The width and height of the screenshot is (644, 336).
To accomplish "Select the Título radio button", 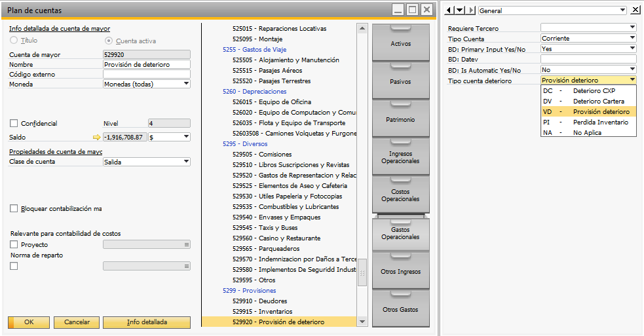I will (x=14, y=41).
